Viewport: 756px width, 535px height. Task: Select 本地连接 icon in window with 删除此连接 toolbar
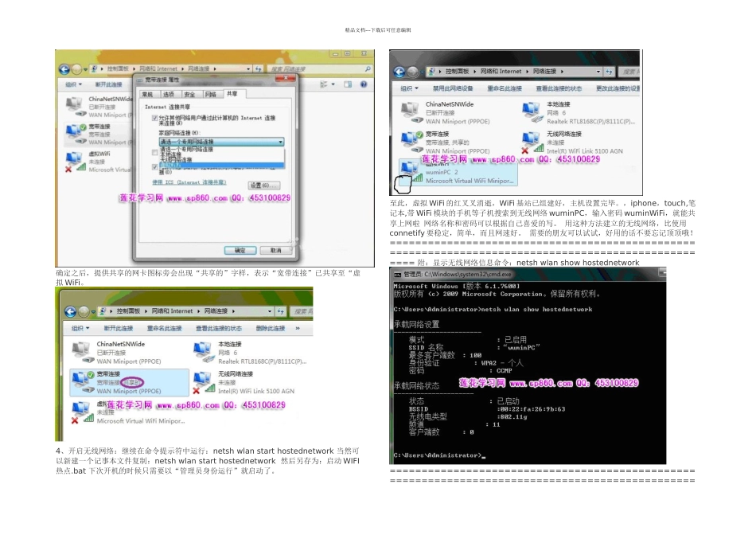[203, 353]
